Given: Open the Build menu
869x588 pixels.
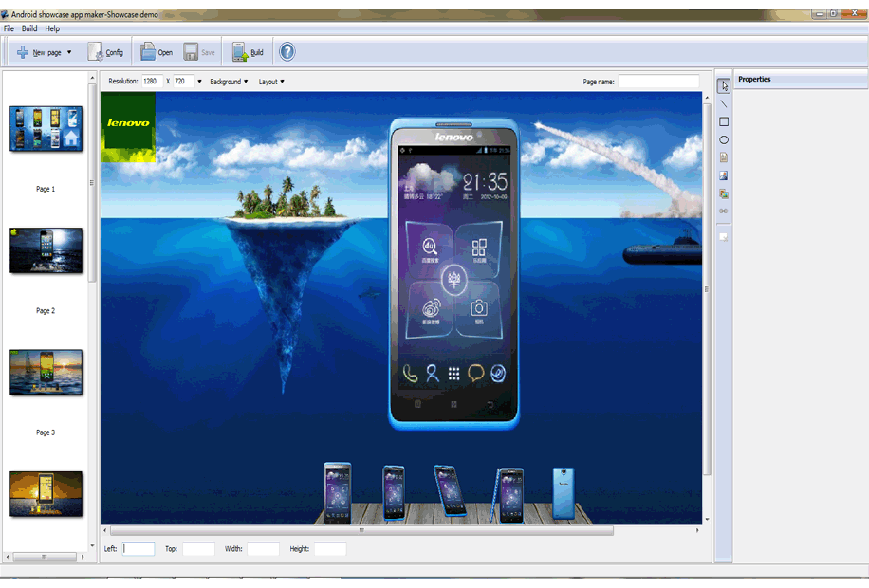Looking at the screenshot, I should pos(28,28).
